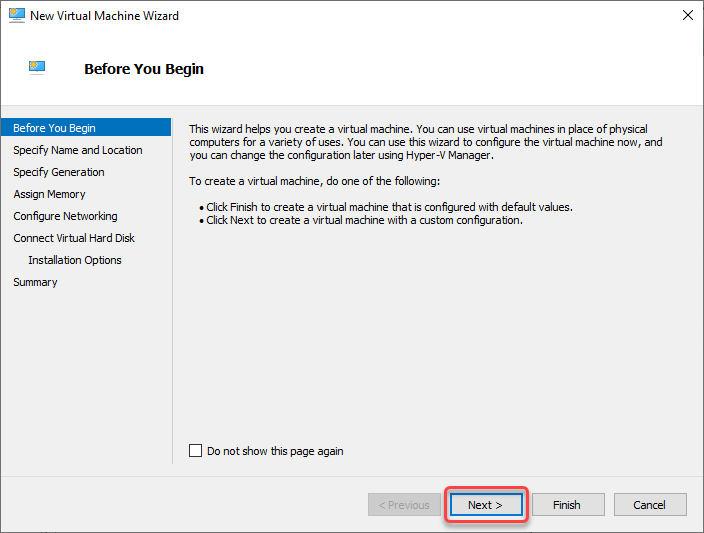Click the wizard icon in title bar
Screen dimensions: 704x533
tap(17, 16)
